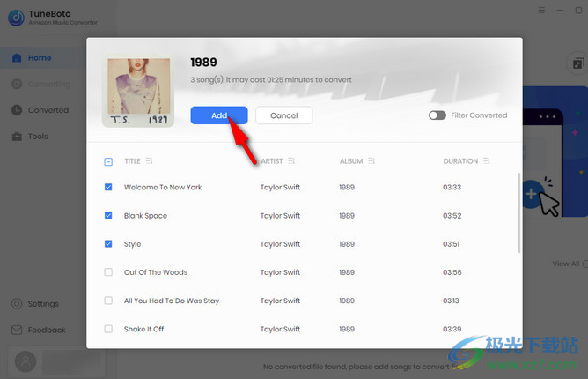The width and height of the screenshot is (588, 379).
Task: Click duration 03:33
Action: pos(452,187)
